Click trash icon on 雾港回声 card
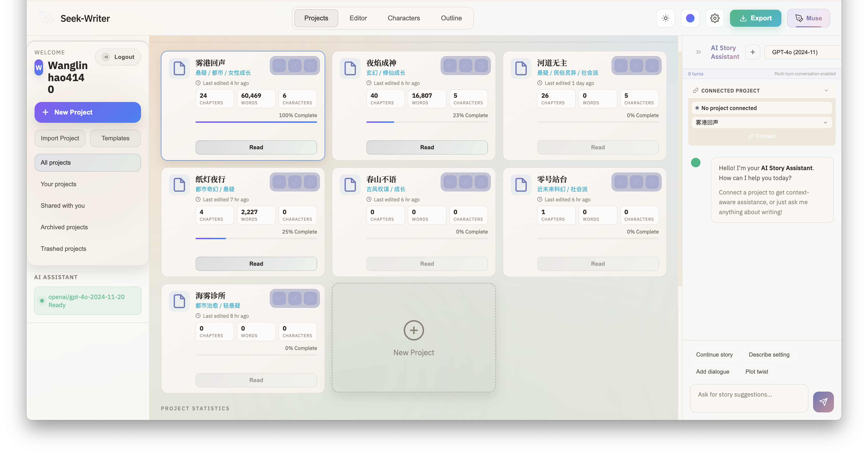The width and height of the screenshot is (868, 455). tap(310, 66)
